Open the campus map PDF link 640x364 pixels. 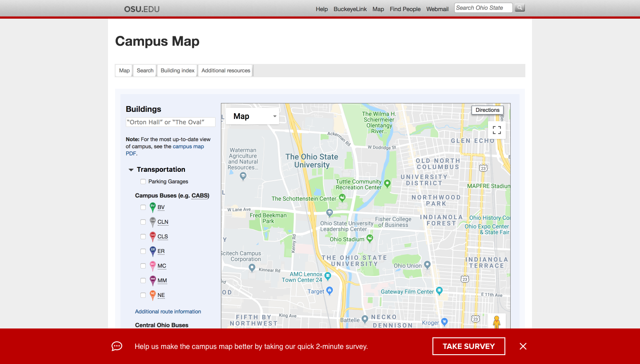[165, 150]
